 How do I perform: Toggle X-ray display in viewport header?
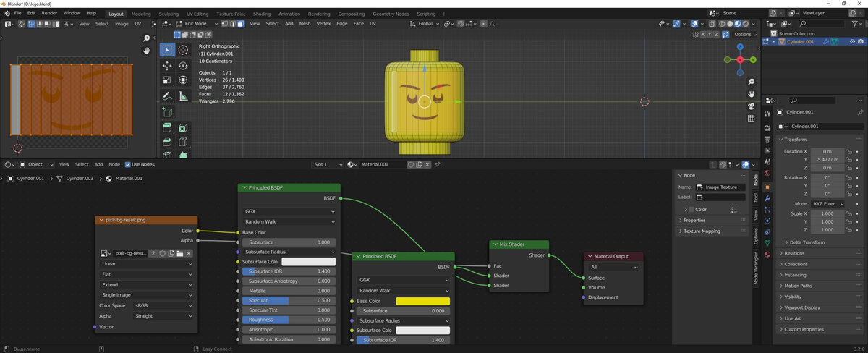[712, 24]
